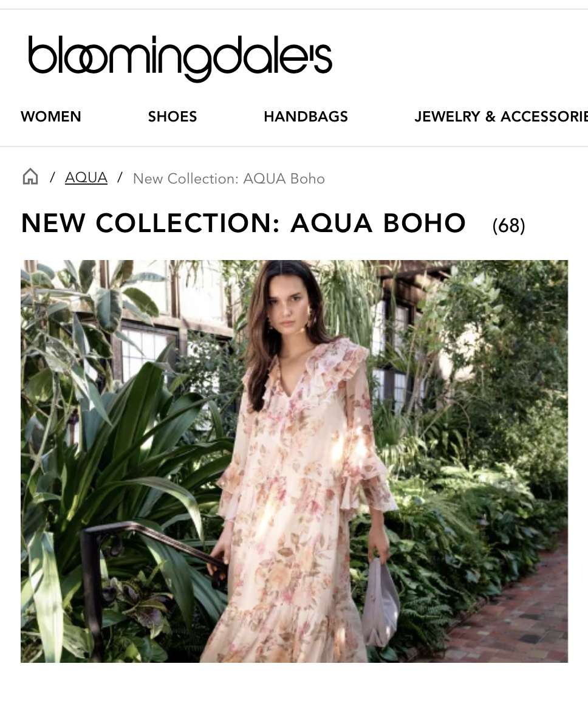Select the HANDBAGS navigation item
The image size is (588, 723).
[x=306, y=117]
